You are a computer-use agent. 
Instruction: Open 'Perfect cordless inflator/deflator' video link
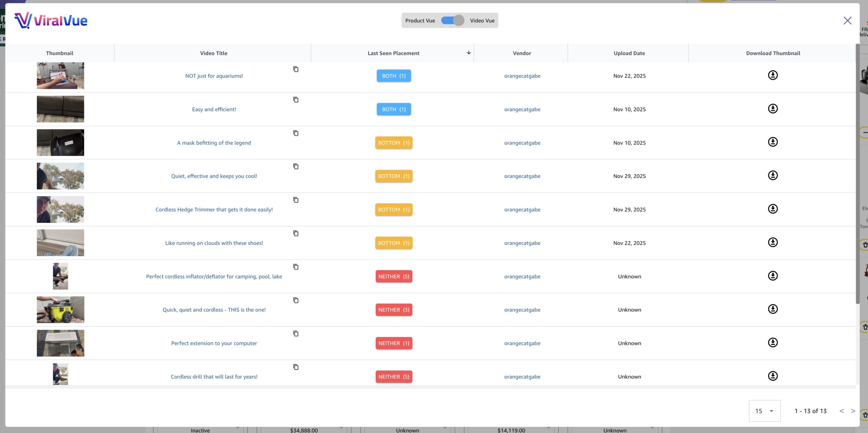(x=214, y=276)
